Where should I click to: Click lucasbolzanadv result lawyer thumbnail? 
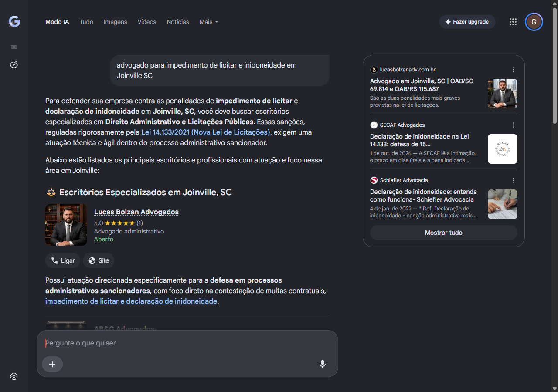[x=503, y=94]
